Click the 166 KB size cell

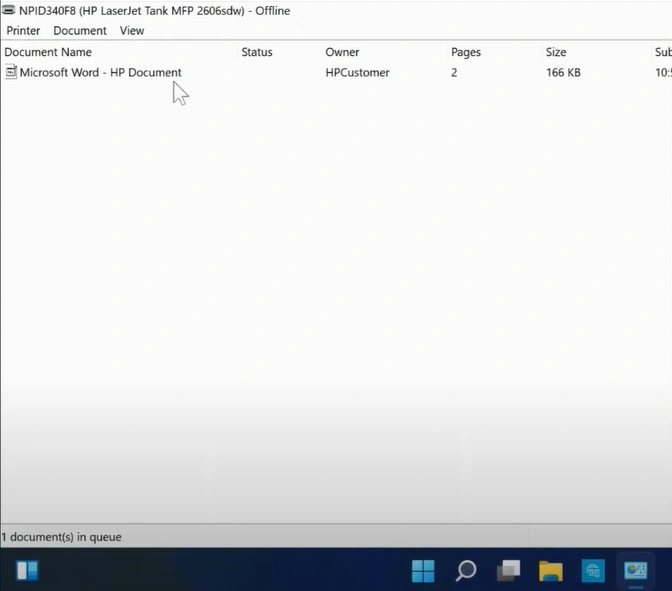point(563,73)
